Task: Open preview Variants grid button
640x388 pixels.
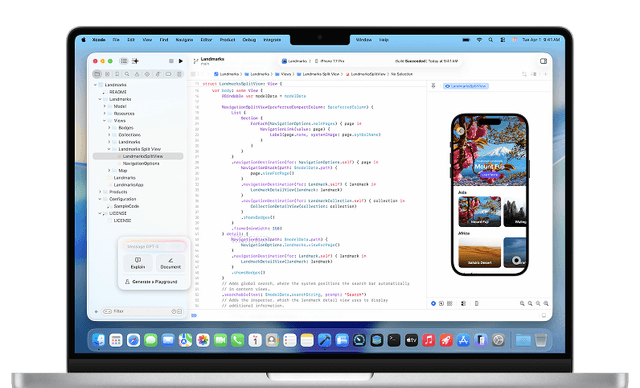Action: coord(449,304)
